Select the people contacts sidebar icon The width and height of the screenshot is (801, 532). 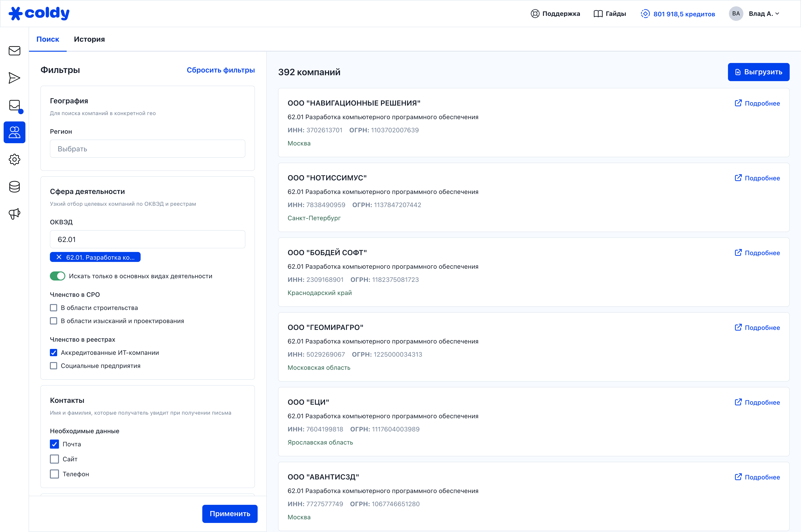(x=14, y=132)
